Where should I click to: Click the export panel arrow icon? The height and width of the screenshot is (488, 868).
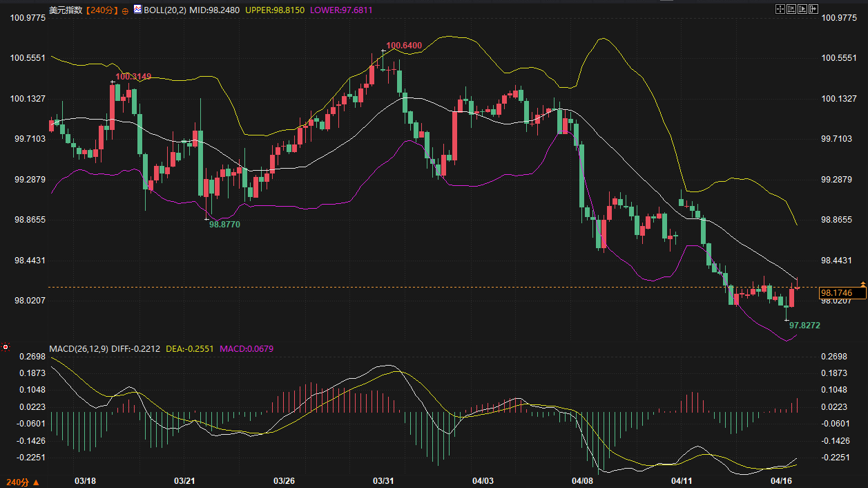click(813, 9)
